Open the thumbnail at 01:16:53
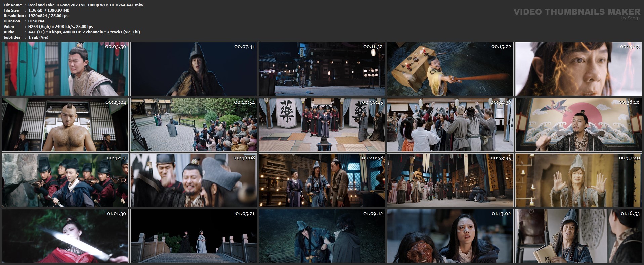 578,236
